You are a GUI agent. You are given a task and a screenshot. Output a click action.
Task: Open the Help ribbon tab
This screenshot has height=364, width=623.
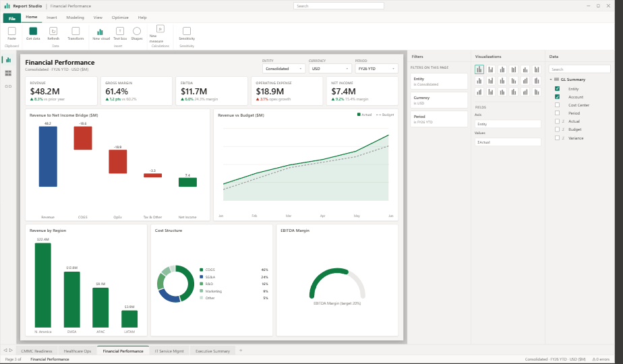coord(142,18)
